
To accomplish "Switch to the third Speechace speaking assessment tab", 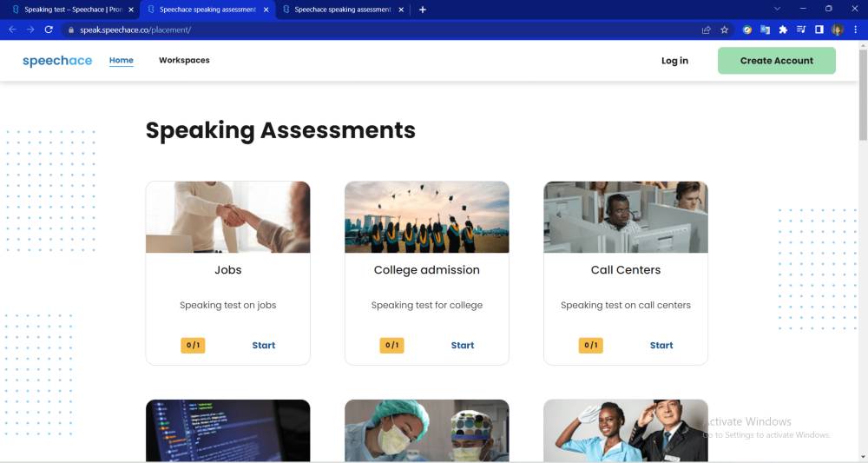I will [x=343, y=10].
